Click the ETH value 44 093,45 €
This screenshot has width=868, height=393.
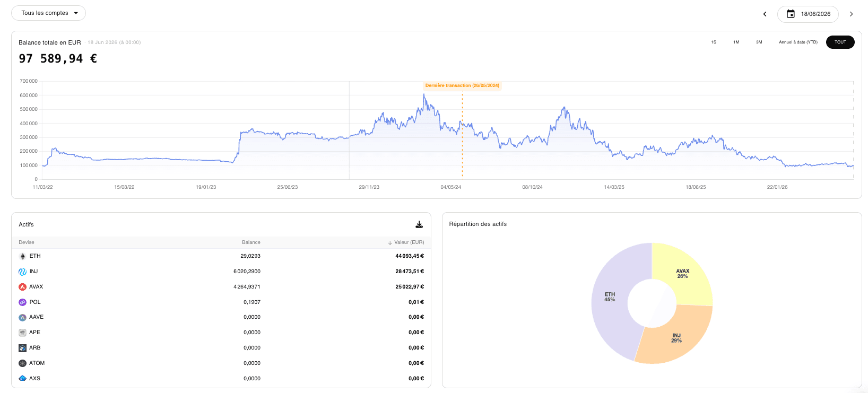[x=410, y=256]
